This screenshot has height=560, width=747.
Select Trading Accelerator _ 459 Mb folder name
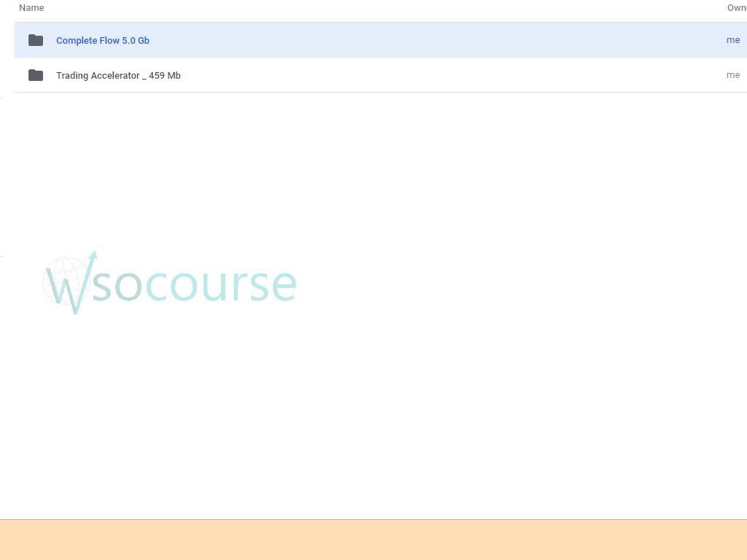118,75
